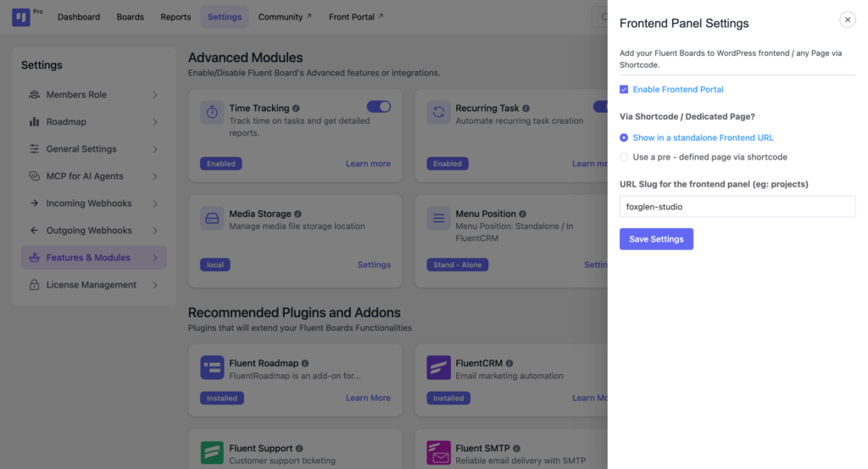
Task: Open the Front Portal external link
Action: pos(356,17)
